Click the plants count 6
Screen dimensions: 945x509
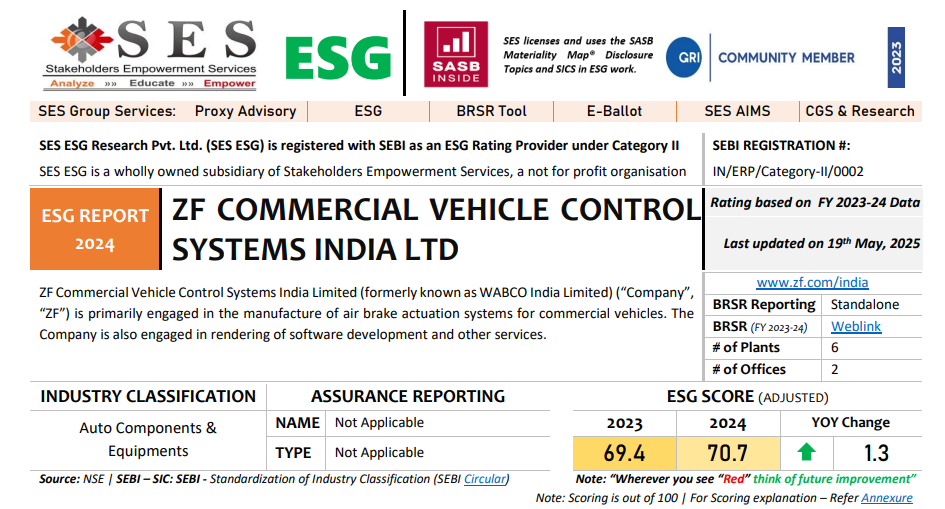point(835,348)
